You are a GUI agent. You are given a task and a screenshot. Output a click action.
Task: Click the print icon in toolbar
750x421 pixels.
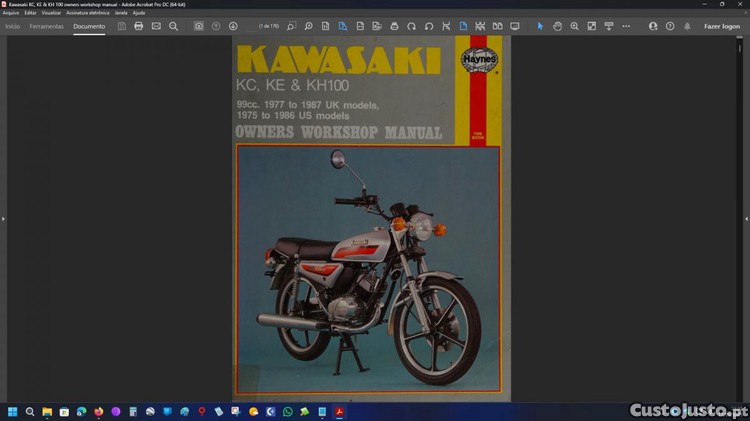click(x=139, y=26)
